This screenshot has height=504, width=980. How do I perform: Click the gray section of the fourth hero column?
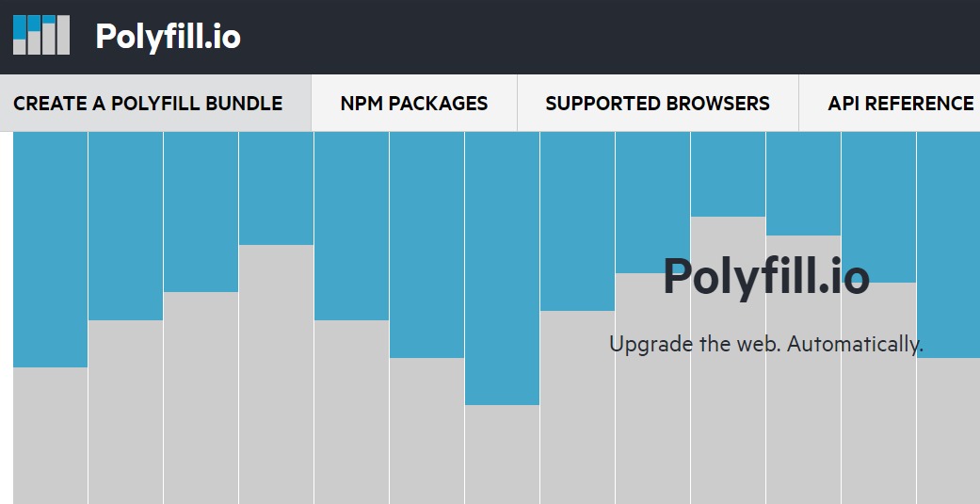276,374
